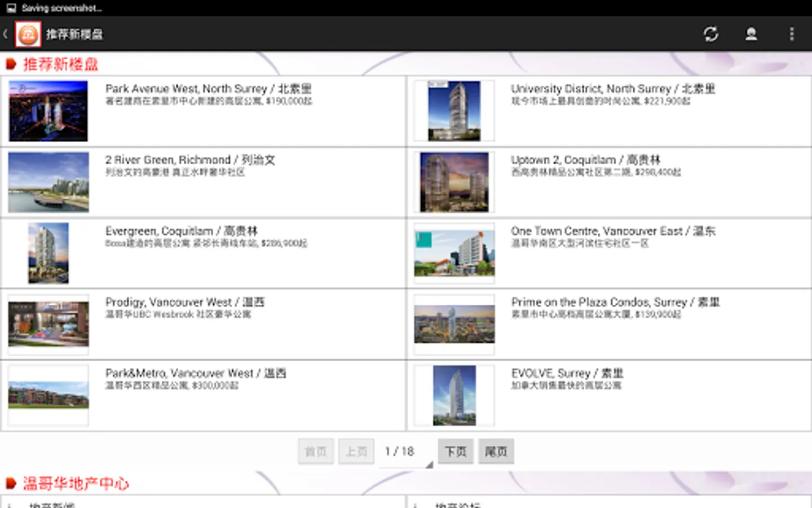Screen dimensions: 812x508
Task: Open the Park&Metro thumbnail
Action: 48,395
